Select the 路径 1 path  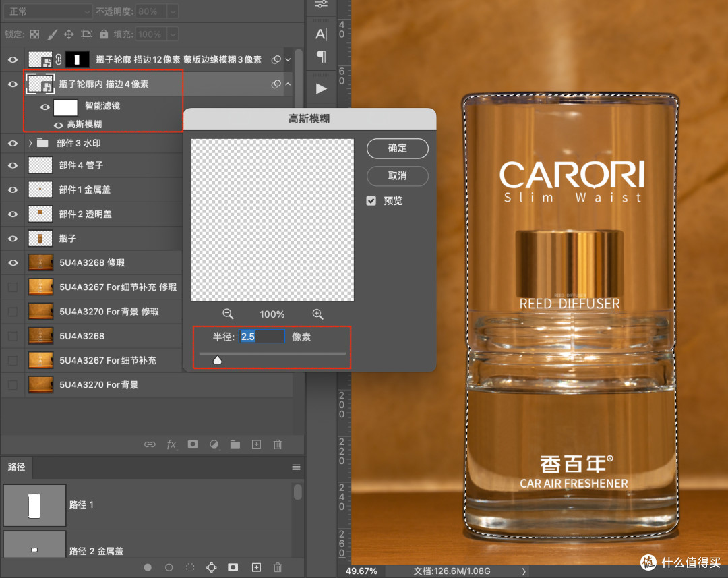[x=147, y=505]
